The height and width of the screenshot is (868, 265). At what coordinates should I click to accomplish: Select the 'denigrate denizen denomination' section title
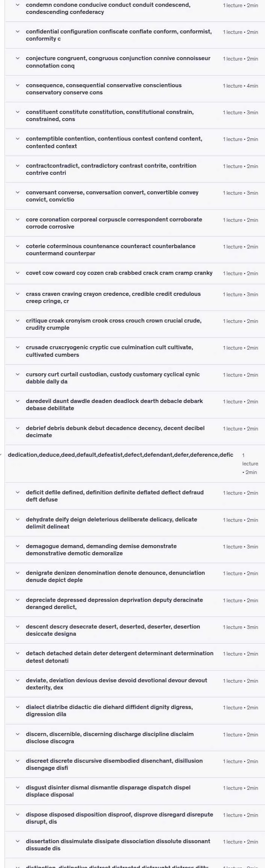(x=115, y=576)
